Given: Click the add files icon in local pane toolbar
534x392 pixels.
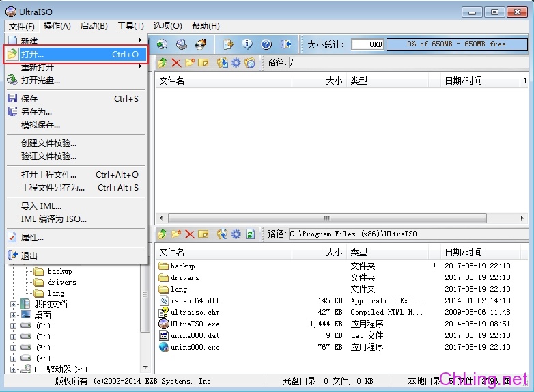Looking at the screenshot, I should (223, 234).
